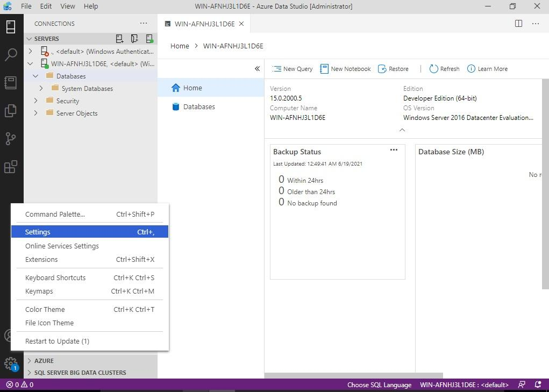The height and width of the screenshot is (392, 549).
Task: Collapse the dashboard navigation pane
Action: (x=258, y=69)
